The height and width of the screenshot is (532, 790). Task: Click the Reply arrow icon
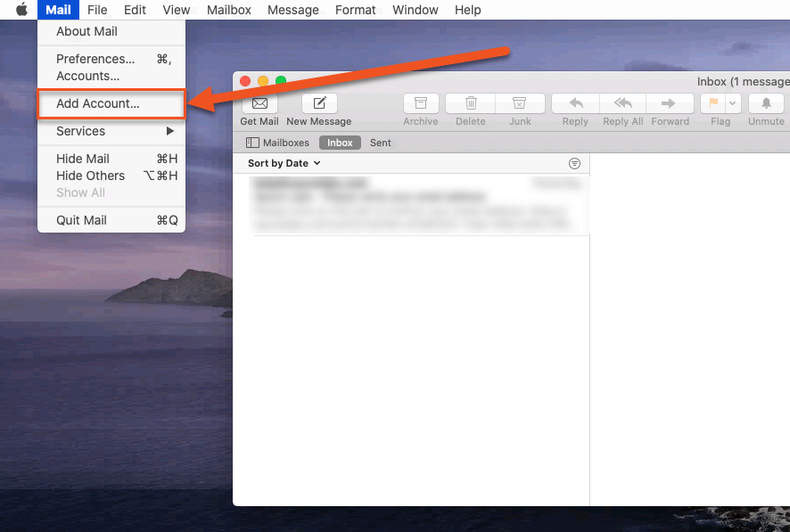[575, 103]
